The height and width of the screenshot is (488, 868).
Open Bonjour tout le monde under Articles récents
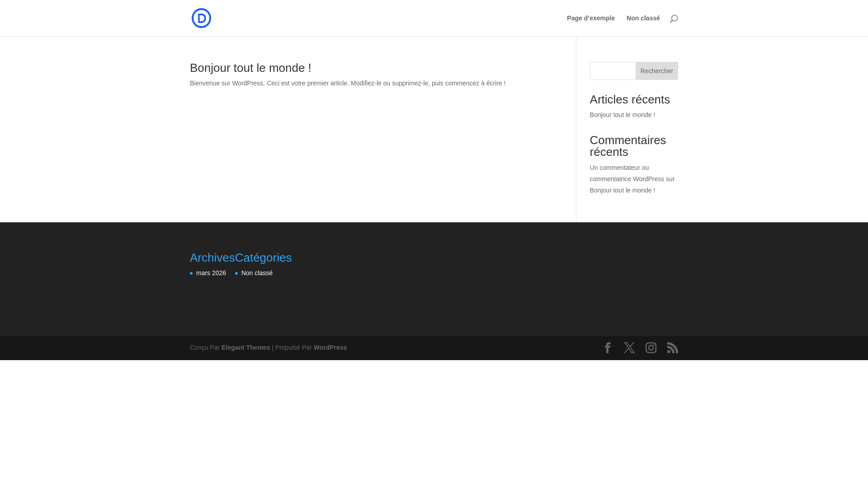622,115
